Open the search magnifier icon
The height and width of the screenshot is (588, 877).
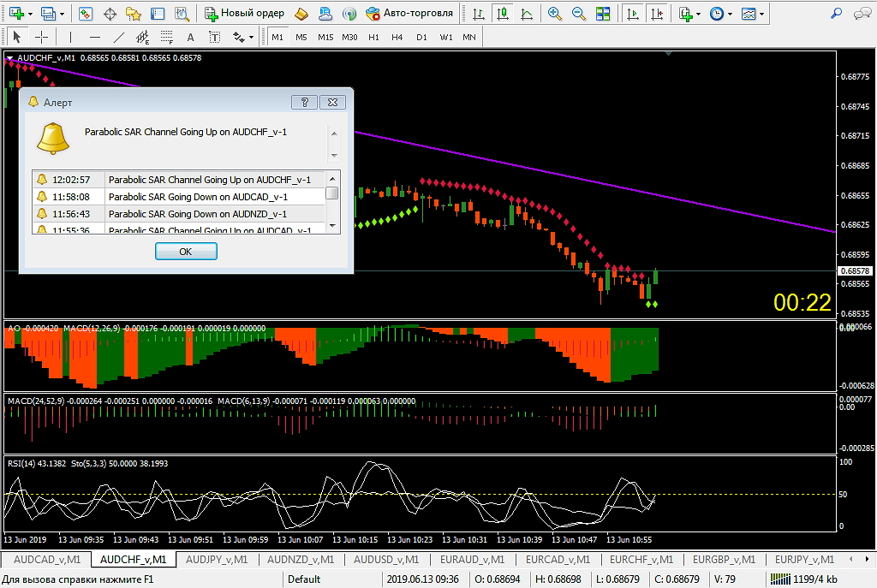click(837, 14)
